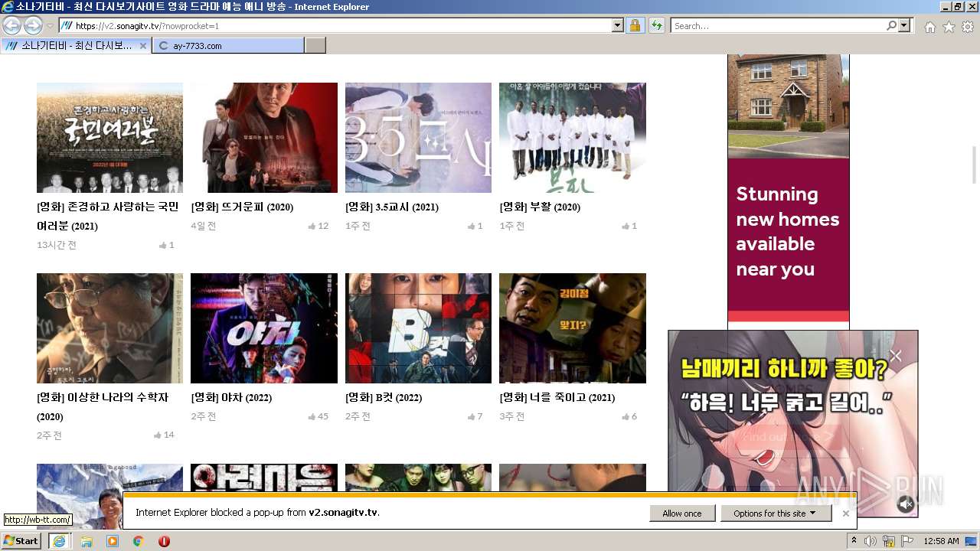Open link [영화] 부활 (2020)
This screenshot has height=551, width=980.
click(x=540, y=207)
